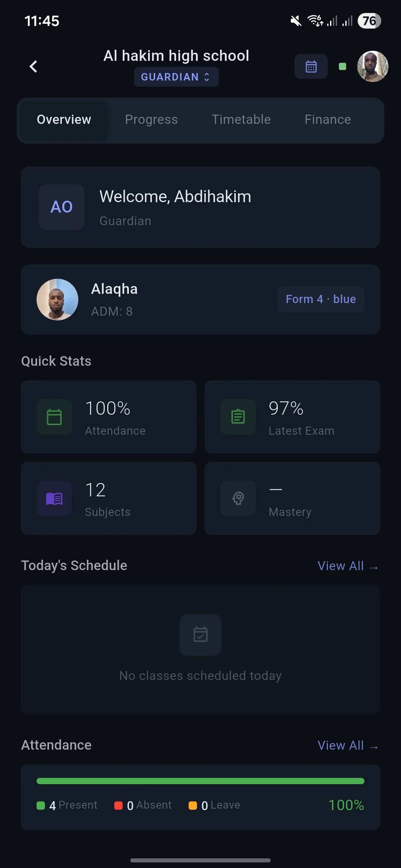The image size is (401, 868).
Task: Click the Latest Exam clipboard icon
Action: (238, 417)
